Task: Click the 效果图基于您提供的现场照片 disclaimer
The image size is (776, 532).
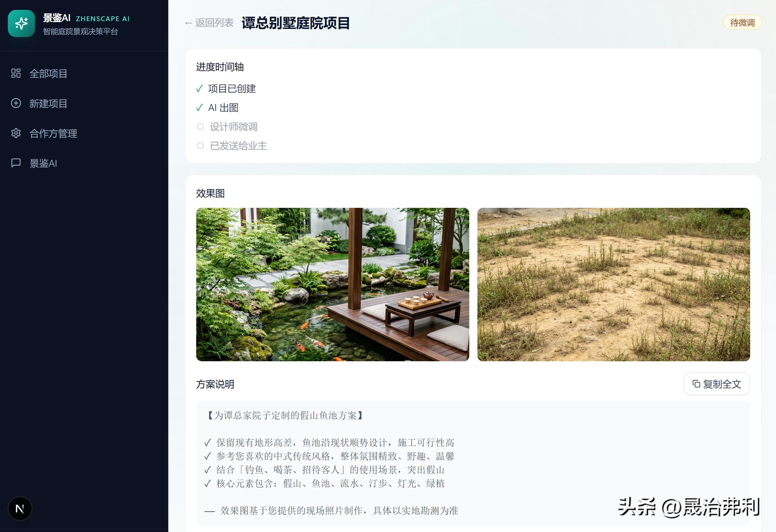Action: pyautogui.click(x=331, y=511)
